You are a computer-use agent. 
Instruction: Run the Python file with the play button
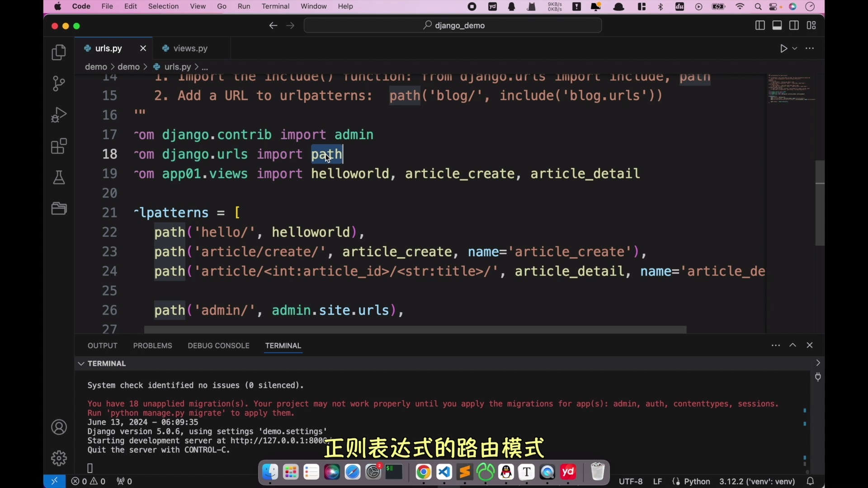(x=783, y=48)
